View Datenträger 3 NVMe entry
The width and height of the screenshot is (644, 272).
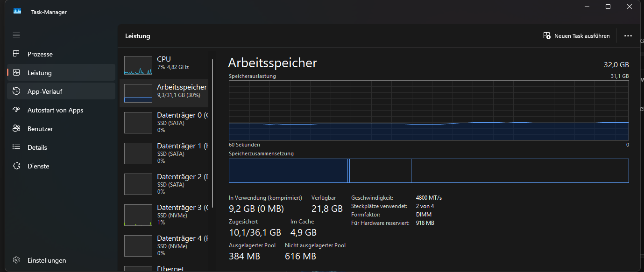(163, 215)
